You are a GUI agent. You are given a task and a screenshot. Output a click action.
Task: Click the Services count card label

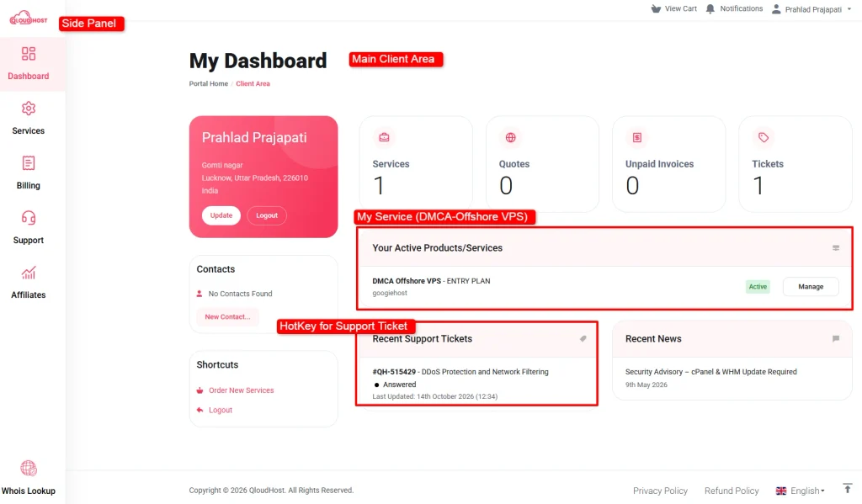tap(391, 164)
